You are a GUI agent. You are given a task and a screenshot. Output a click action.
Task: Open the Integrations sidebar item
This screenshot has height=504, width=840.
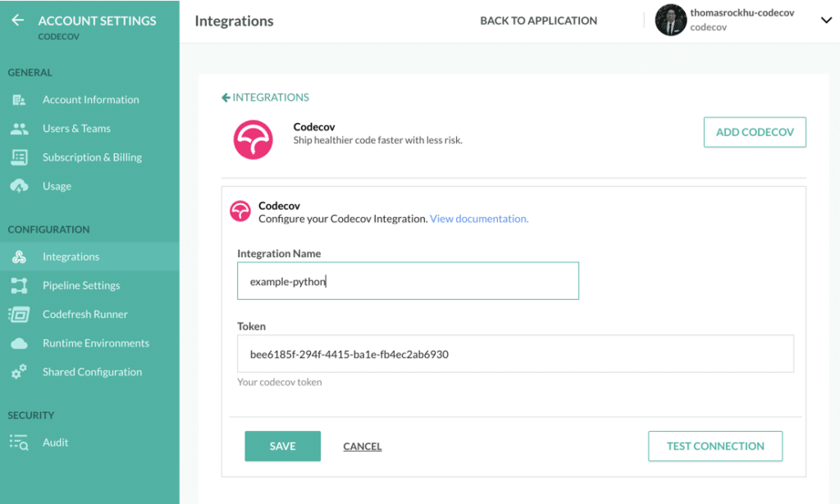[x=71, y=257]
